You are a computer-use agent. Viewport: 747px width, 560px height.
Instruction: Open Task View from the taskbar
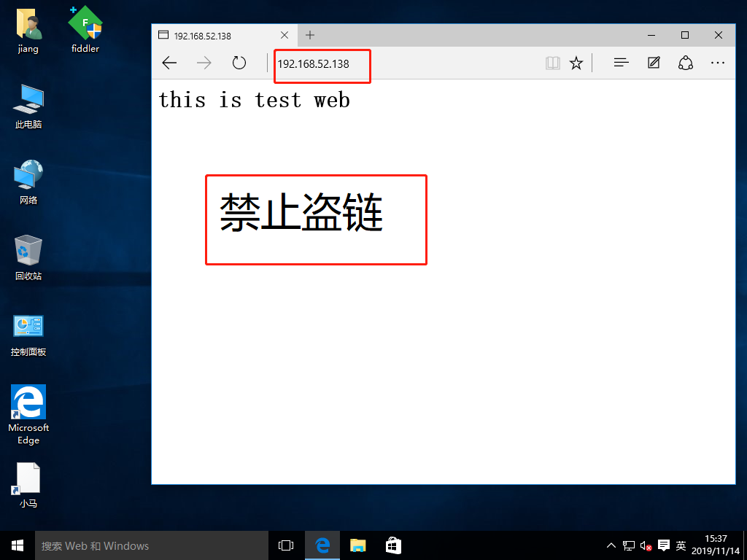[x=286, y=545]
